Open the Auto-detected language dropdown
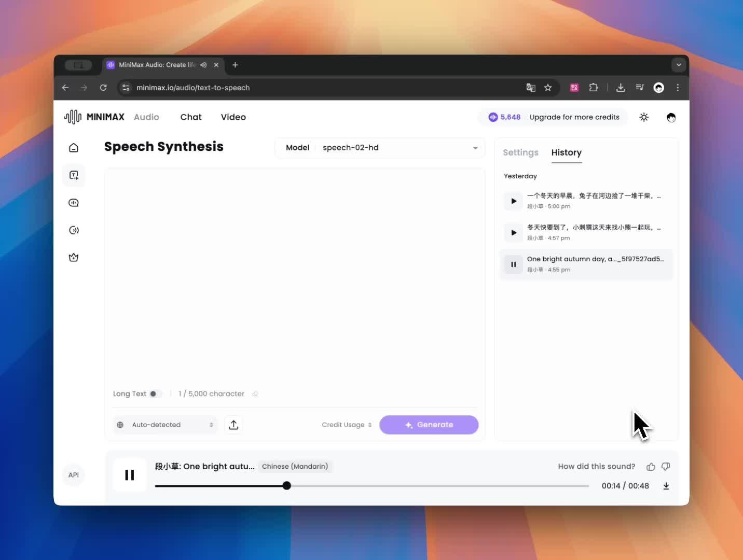Viewport: 743px width, 560px height. (x=165, y=425)
